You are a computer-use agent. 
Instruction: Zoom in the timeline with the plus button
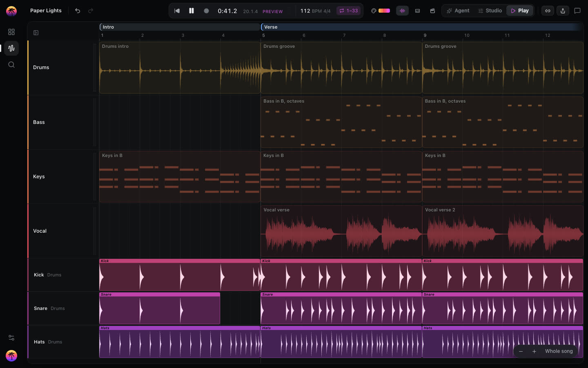click(x=534, y=351)
